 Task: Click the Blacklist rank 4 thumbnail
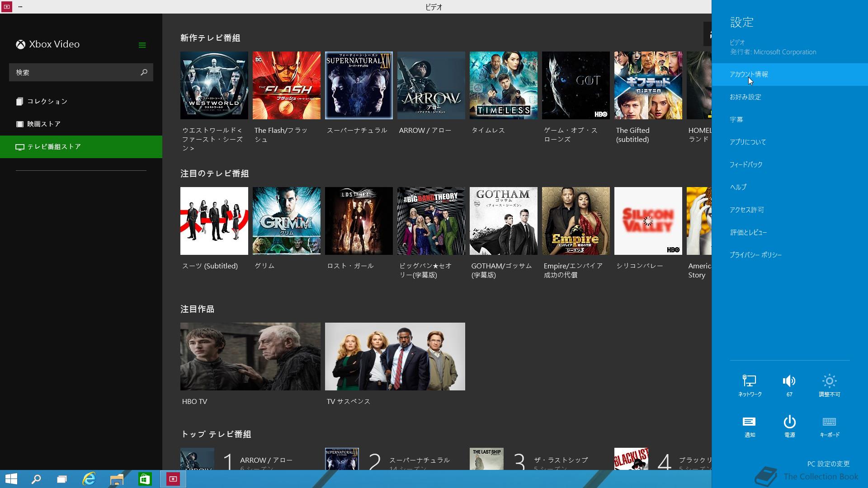[631, 459]
